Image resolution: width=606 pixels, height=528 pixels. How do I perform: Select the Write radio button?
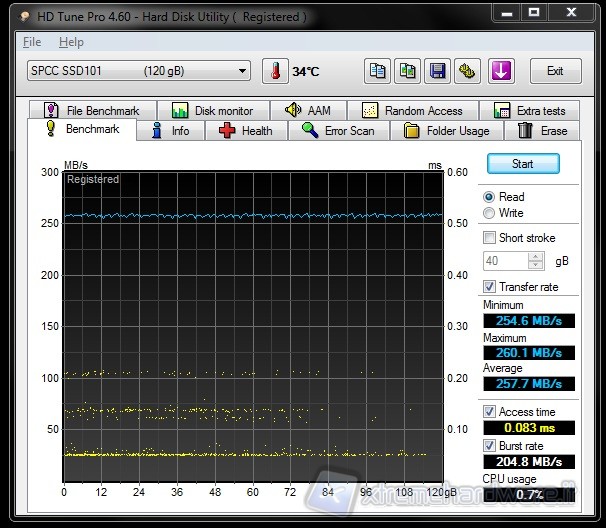[x=489, y=213]
